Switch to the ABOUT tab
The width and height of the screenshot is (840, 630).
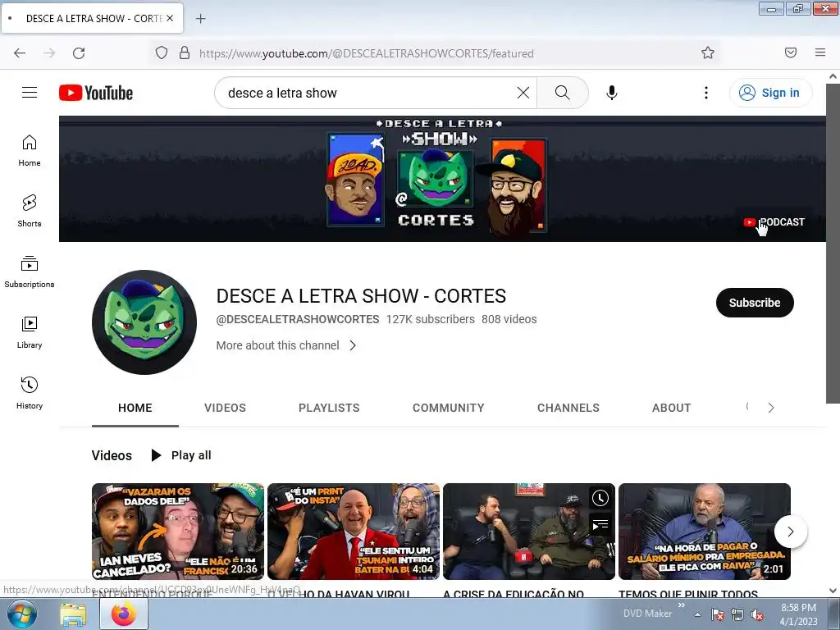671,408
